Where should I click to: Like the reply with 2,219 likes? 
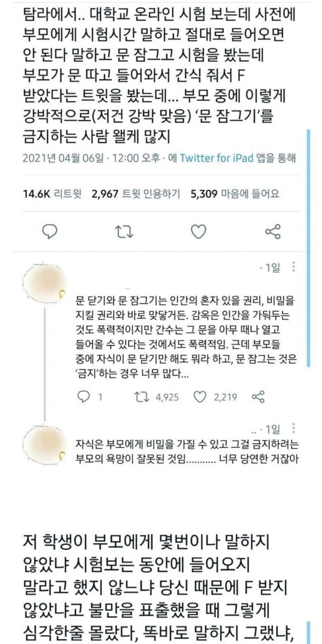coord(215,397)
